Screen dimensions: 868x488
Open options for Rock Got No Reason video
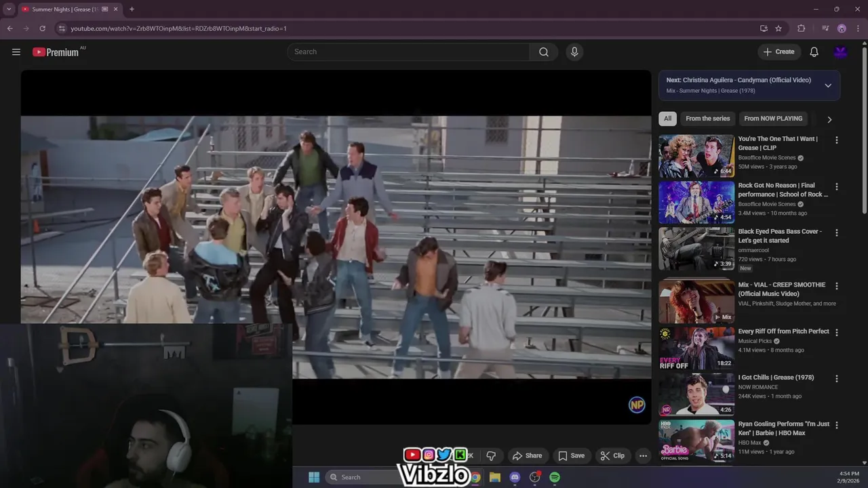[x=836, y=186]
